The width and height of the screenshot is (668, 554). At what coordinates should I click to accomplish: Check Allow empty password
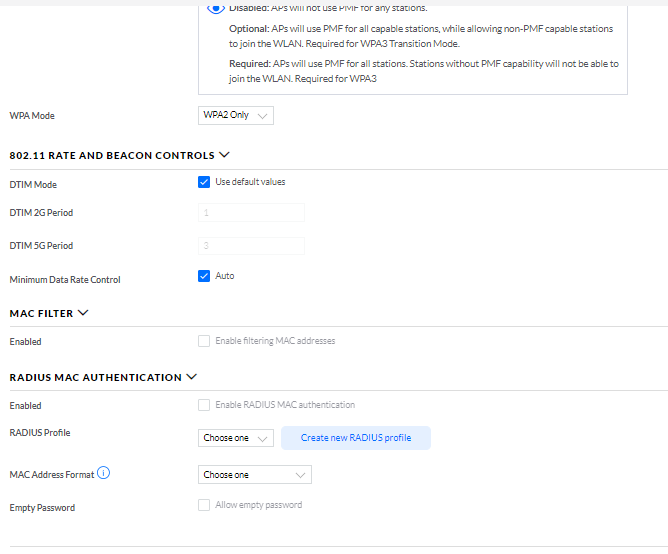click(204, 506)
